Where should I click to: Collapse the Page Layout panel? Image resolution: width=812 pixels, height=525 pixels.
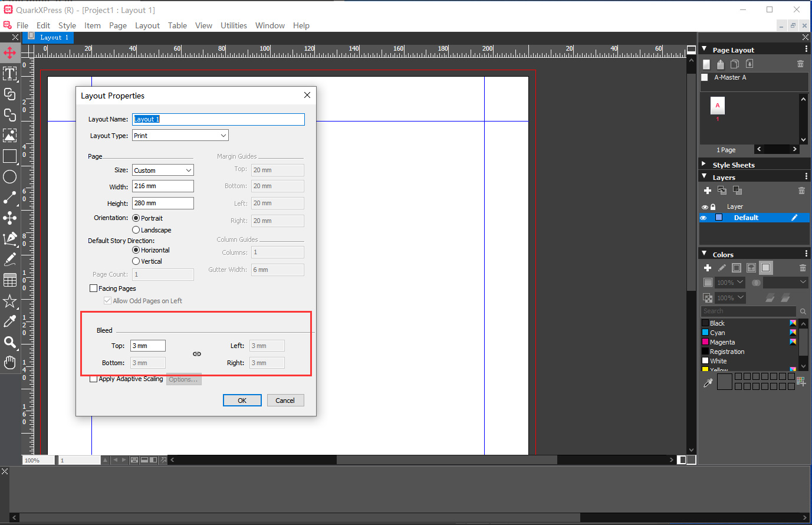tap(704, 50)
